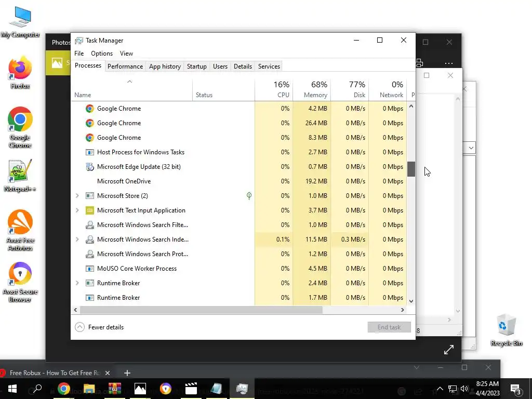Viewport: 532px width, 399px height.
Task: Click the volume speaker tray icon
Action: tap(464, 389)
